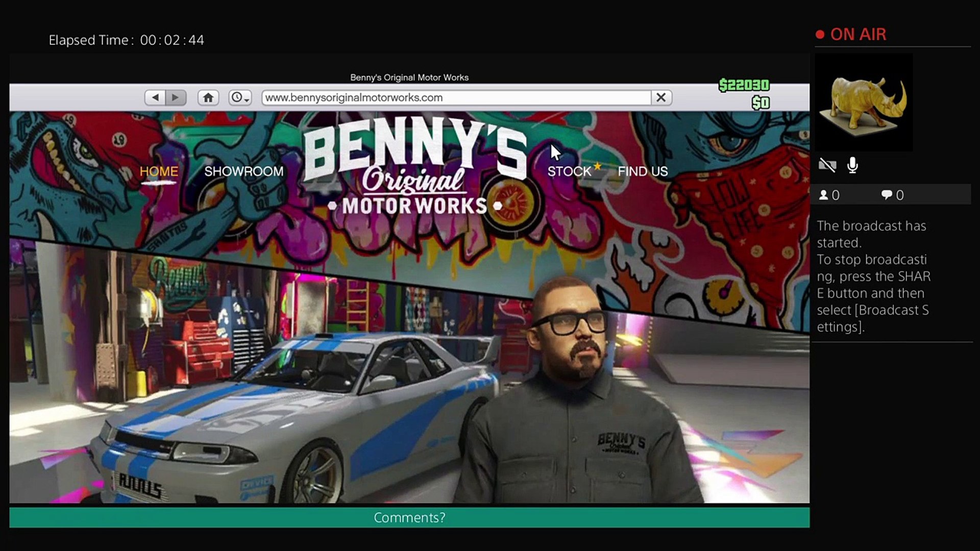Toggle the broadcast microphone
The image size is (980, 551).
point(852,165)
